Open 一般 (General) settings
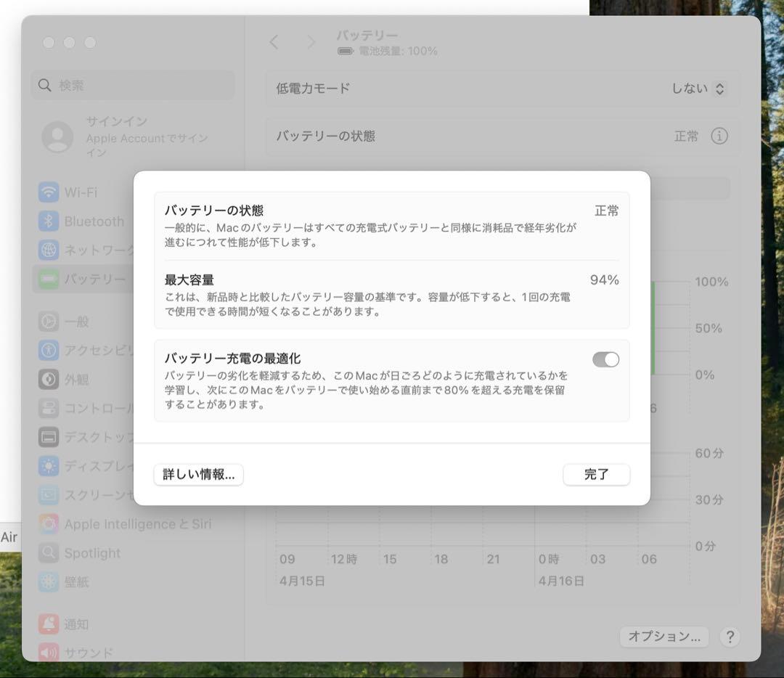Viewport: 784px width, 678px height. (76, 322)
